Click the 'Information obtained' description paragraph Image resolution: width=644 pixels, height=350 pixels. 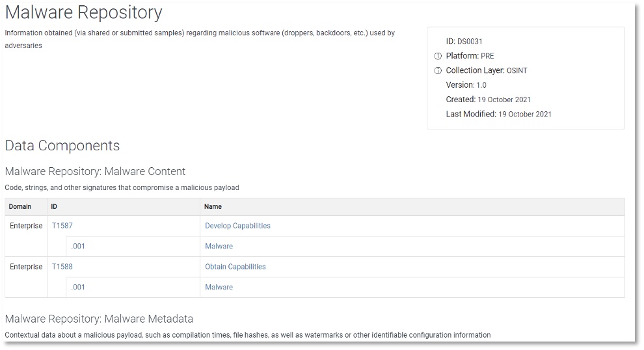point(200,39)
